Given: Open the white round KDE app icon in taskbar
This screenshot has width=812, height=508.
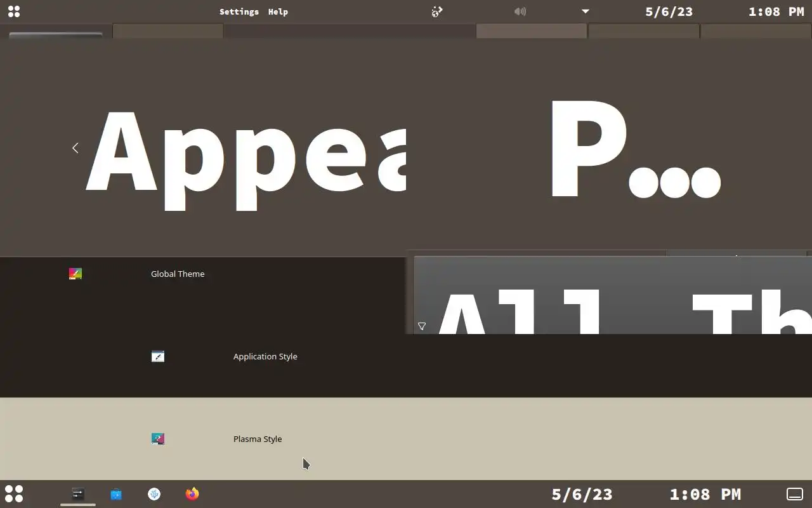Looking at the screenshot, I should click(154, 494).
